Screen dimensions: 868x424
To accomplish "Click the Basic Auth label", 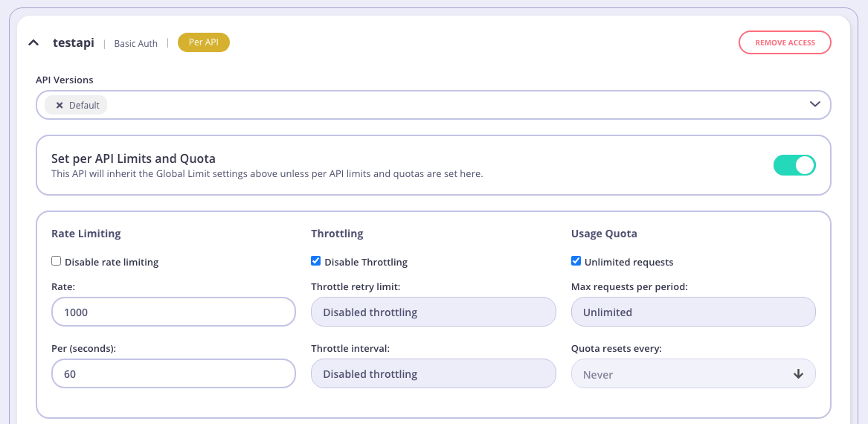I will point(135,44).
